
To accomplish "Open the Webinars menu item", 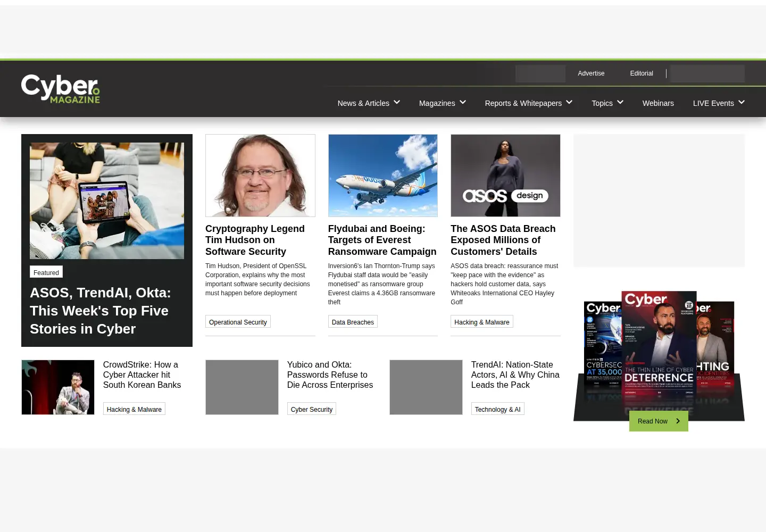I will click(x=658, y=103).
